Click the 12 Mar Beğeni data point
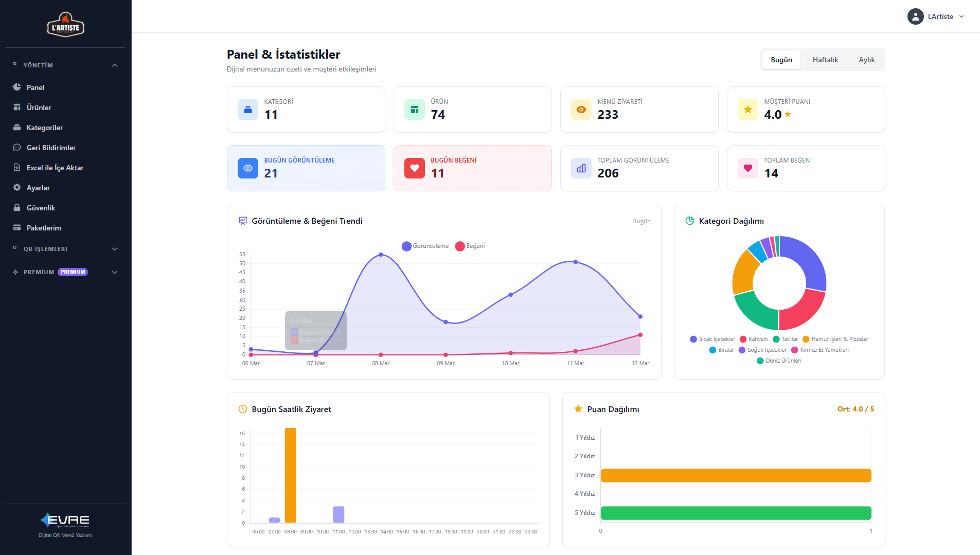Image resolution: width=980 pixels, height=555 pixels. pos(640,335)
